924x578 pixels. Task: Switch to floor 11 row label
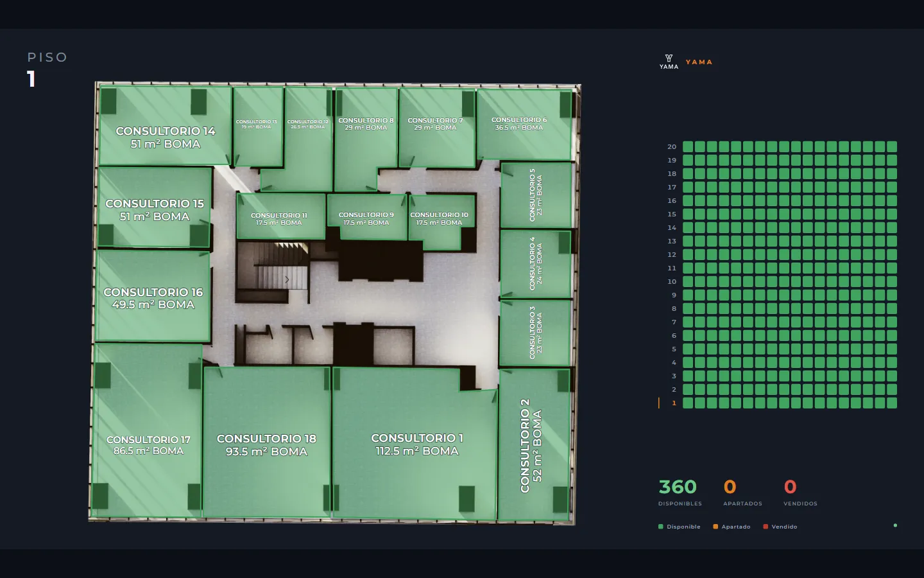[x=672, y=268]
